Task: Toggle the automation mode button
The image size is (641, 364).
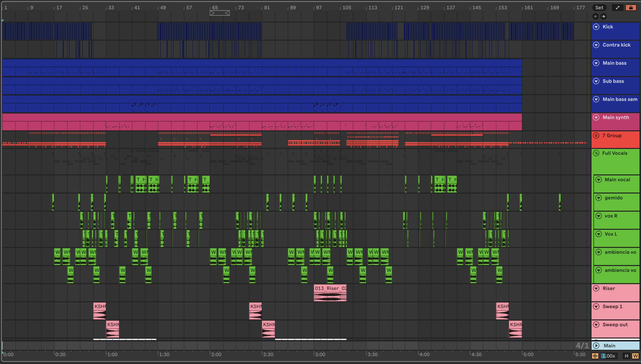Action: click(617, 8)
